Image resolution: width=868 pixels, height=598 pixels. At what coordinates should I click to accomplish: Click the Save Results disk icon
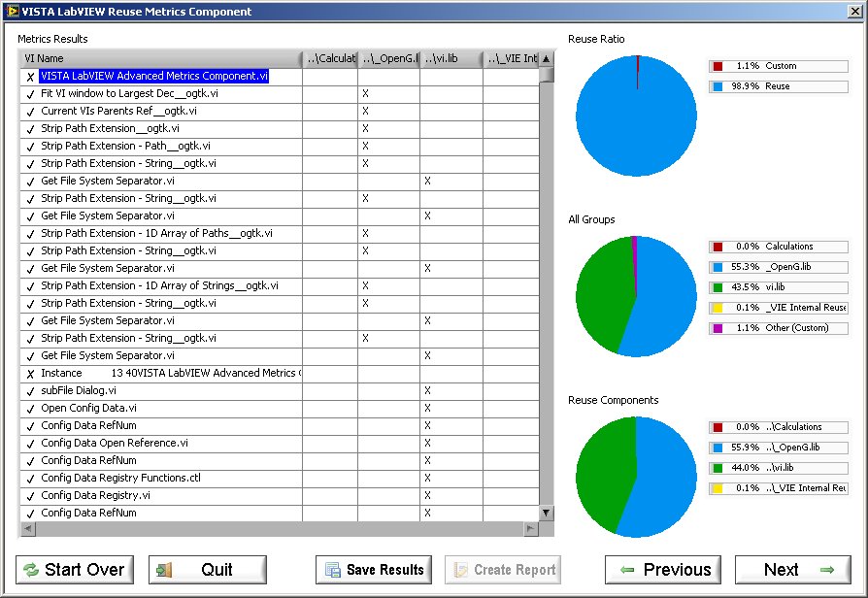[x=333, y=570]
